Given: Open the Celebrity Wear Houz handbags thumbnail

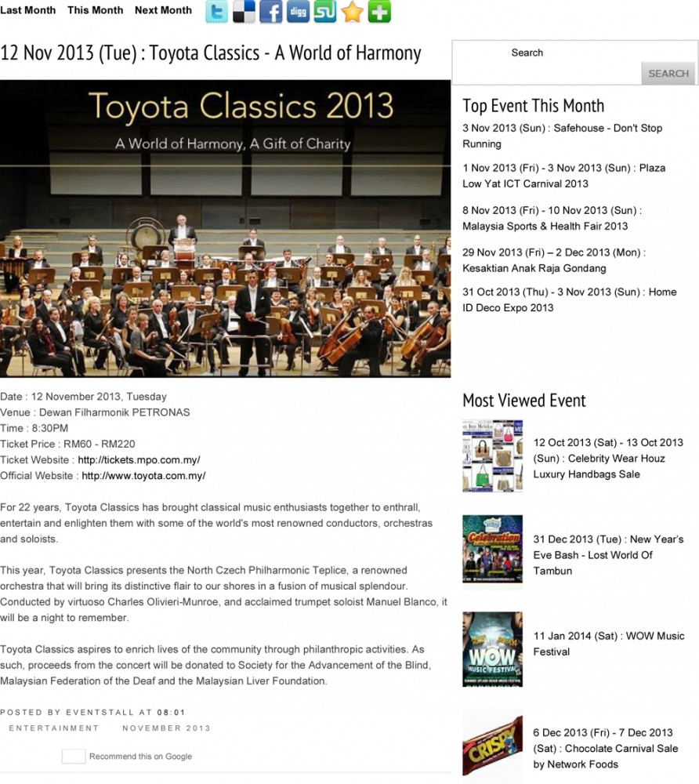Looking at the screenshot, I should click(x=493, y=456).
